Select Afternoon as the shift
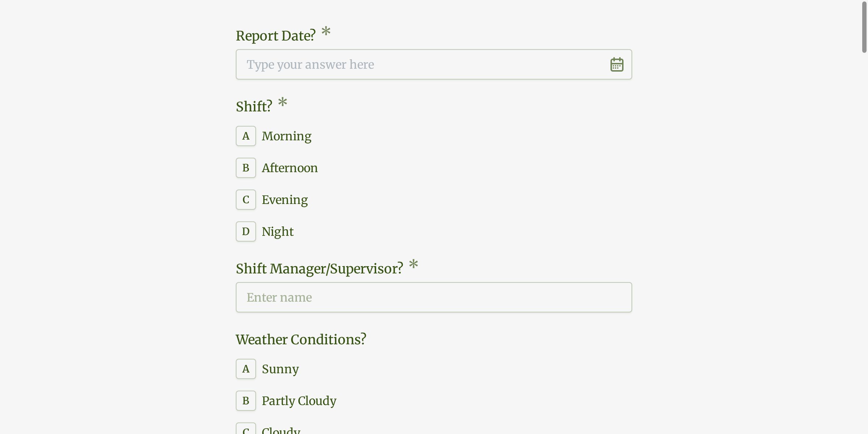868x434 pixels. pyautogui.click(x=289, y=167)
